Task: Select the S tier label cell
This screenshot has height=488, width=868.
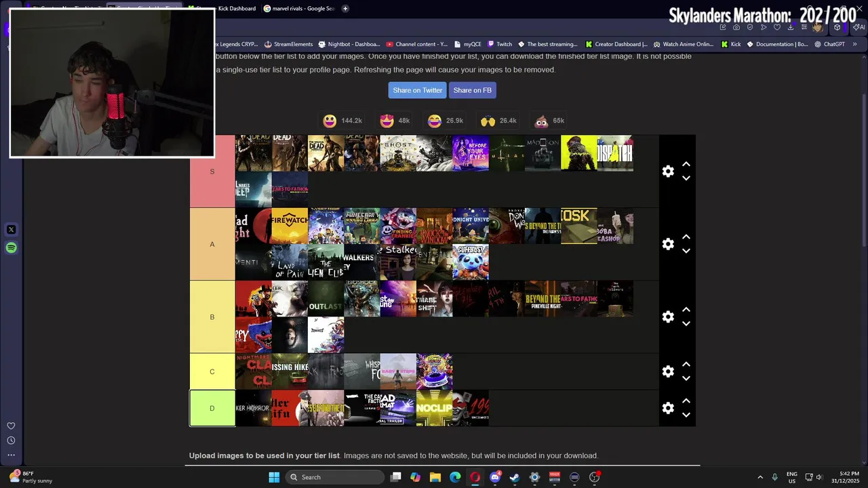Action: click(212, 171)
